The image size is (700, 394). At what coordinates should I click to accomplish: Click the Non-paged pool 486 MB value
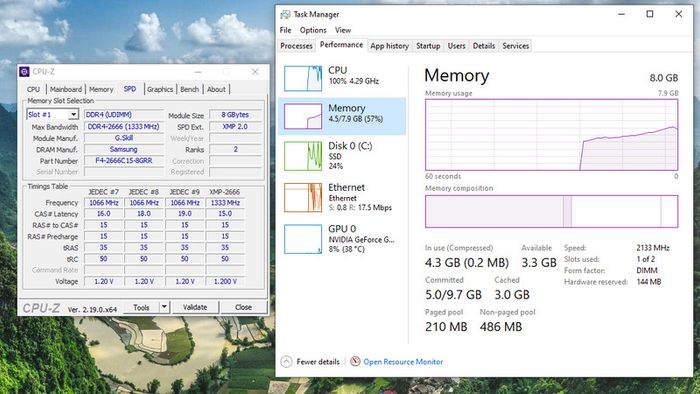tap(501, 327)
